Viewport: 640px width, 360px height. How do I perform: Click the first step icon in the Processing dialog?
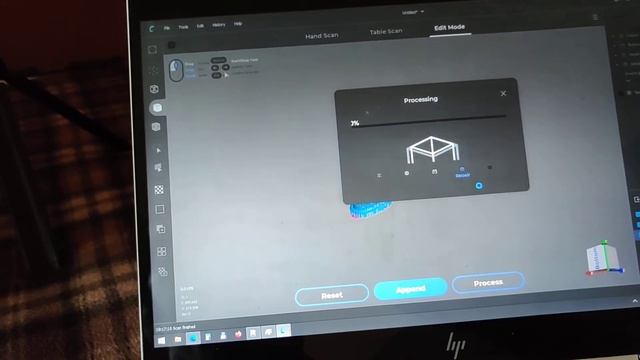point(379,175)
